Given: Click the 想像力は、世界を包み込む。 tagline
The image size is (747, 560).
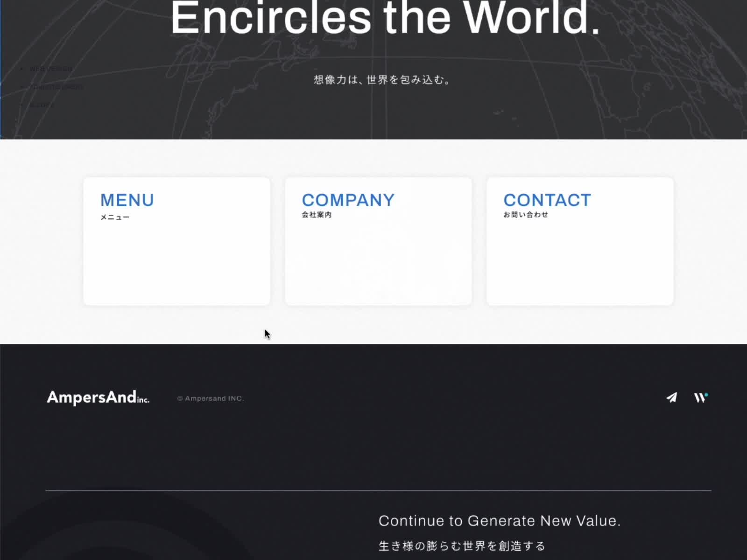Looking at the screenshot, I should pos(382,80).
